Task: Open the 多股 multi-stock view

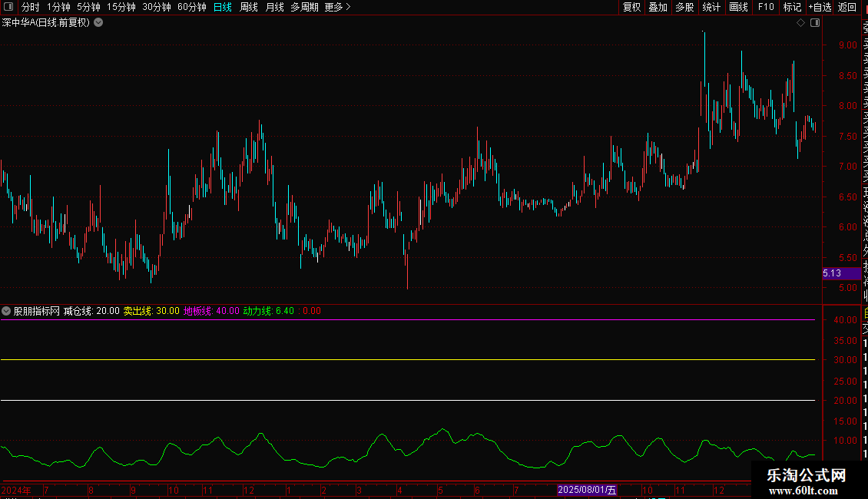Action: [x=684, y=7]
